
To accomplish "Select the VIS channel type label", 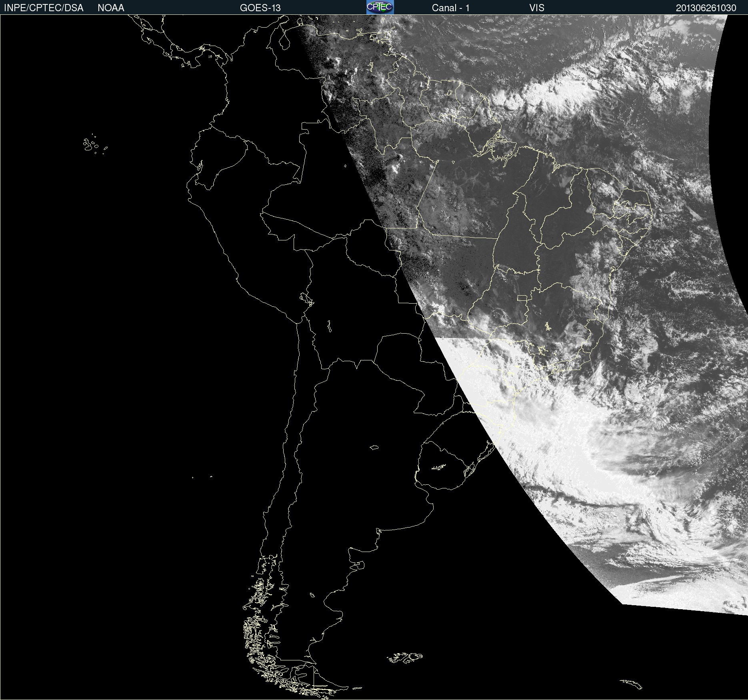I will pos(536,8).
